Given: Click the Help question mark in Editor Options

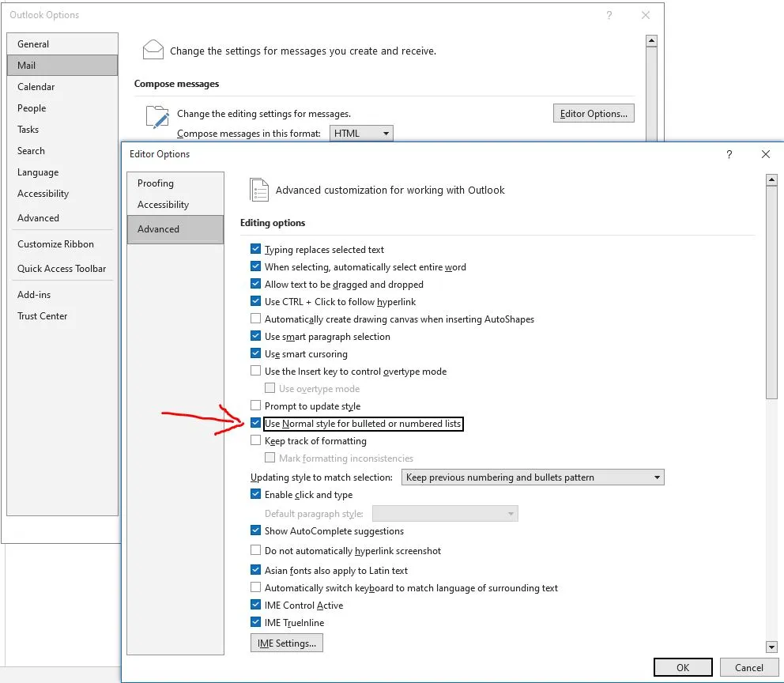Looking at the screenshot, I should click(729, 155).
